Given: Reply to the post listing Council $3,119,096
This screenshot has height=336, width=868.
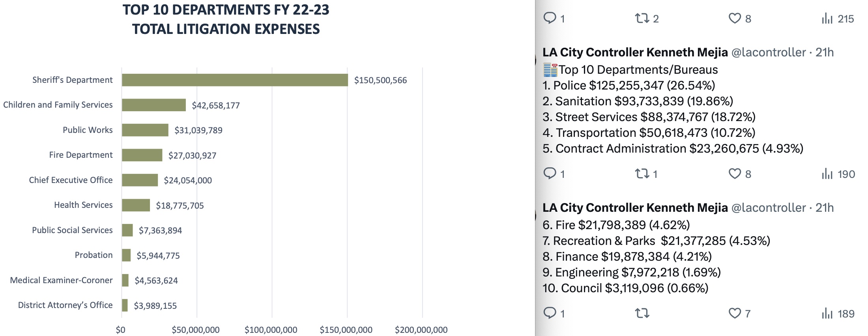Looking at the screenshot, I should [550, 313].
